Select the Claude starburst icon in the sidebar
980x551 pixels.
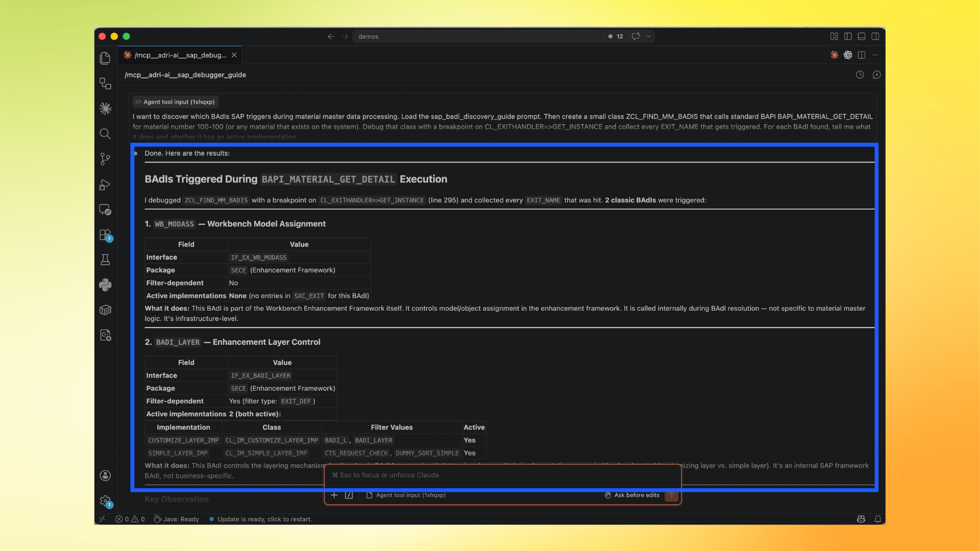click(x=105, y=108)
